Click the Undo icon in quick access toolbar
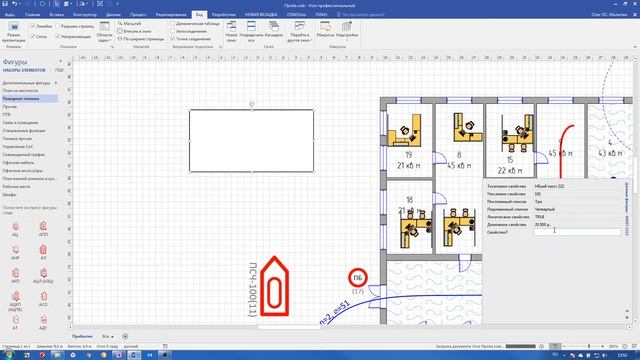The height and width of the screenshot is (360, 640). tap(14, 4)
